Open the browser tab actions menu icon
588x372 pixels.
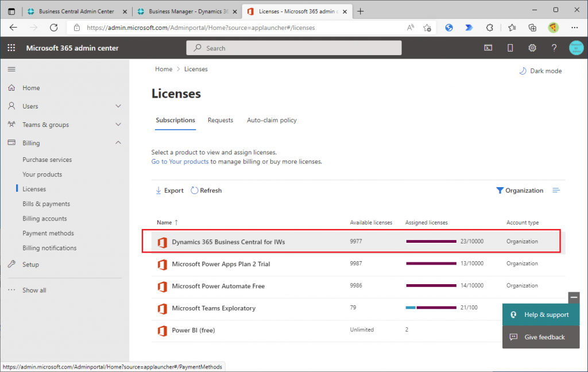[x=11, y=11]
